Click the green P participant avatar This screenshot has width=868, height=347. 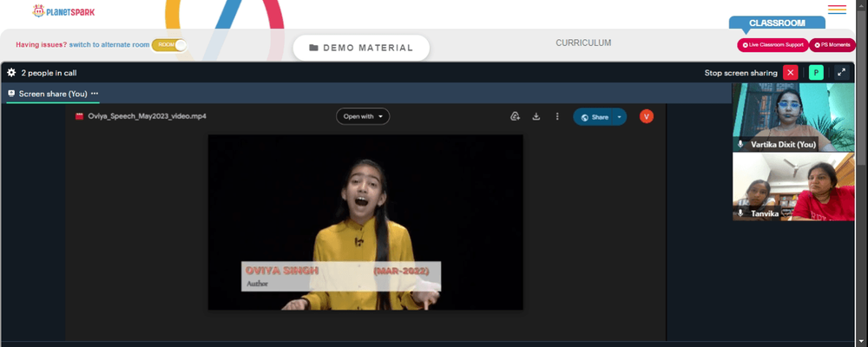pos(816,73)
